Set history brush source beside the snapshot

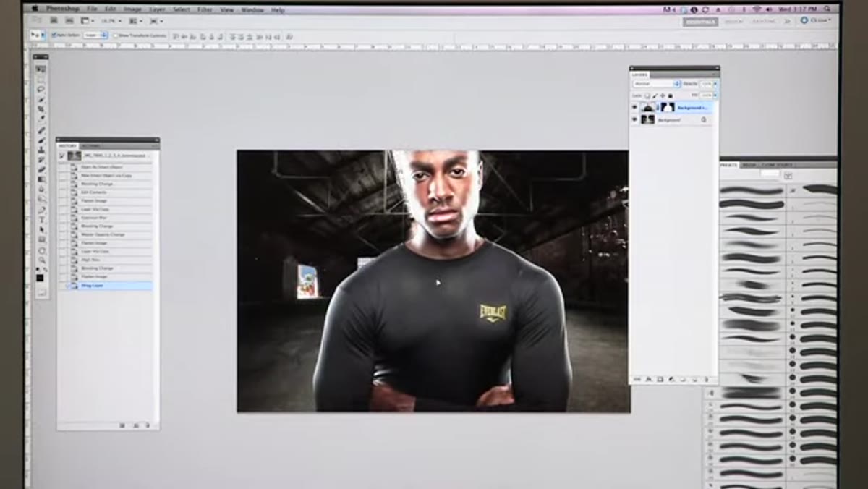pos(62,156)
